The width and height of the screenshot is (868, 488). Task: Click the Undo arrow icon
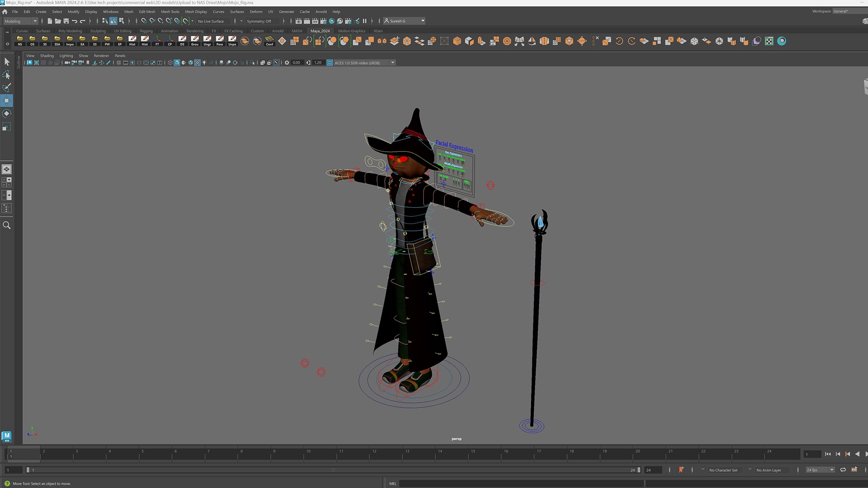pyautogui.click(x=74, y=21)
